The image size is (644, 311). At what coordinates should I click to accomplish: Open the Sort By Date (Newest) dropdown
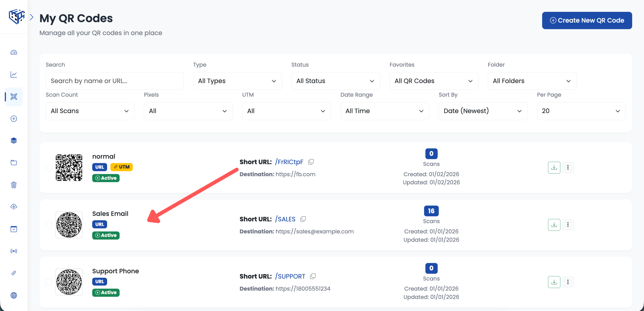pyautogui.click(x=482, y=111)
